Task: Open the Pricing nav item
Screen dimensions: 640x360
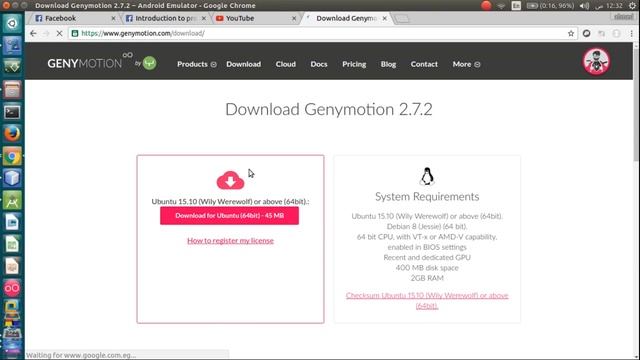Action: 354,64
